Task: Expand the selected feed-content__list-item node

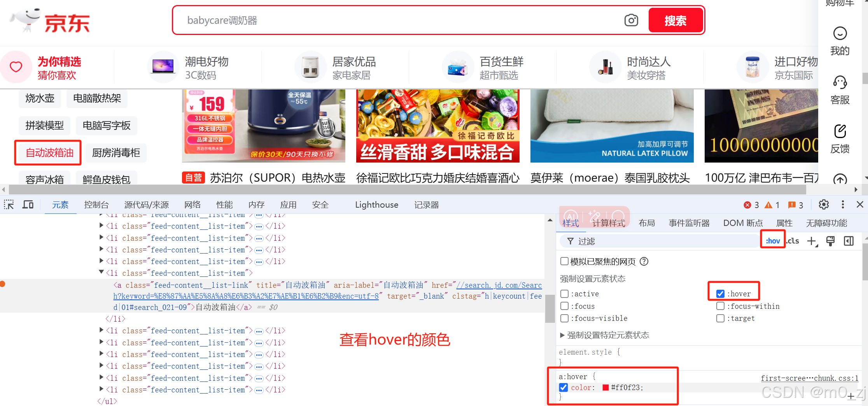Action: point(101,272)
